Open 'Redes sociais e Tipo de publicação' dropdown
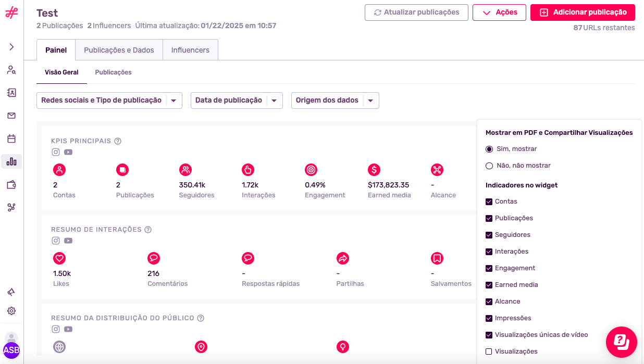This screenshot has height=364, width=644. [109, 101]
